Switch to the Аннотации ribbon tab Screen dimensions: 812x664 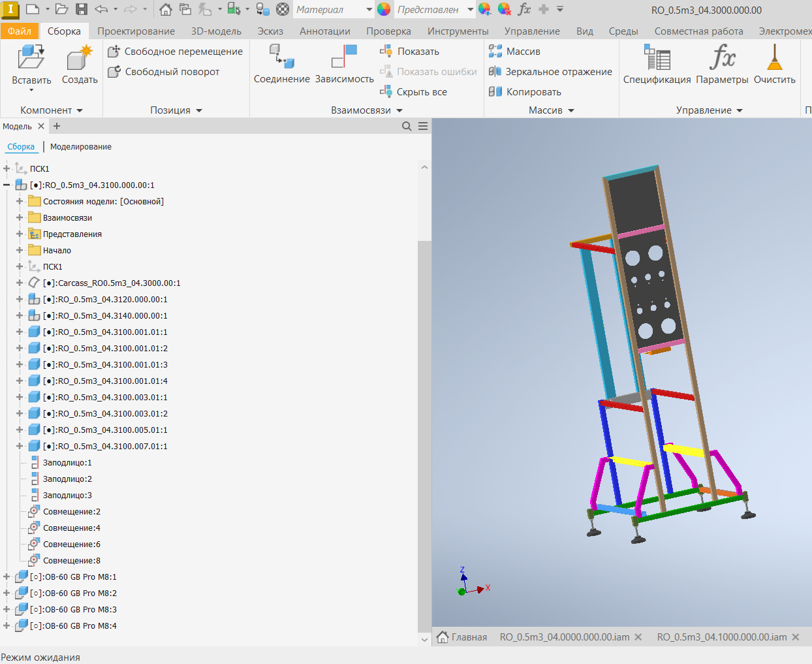pos(325,31)
